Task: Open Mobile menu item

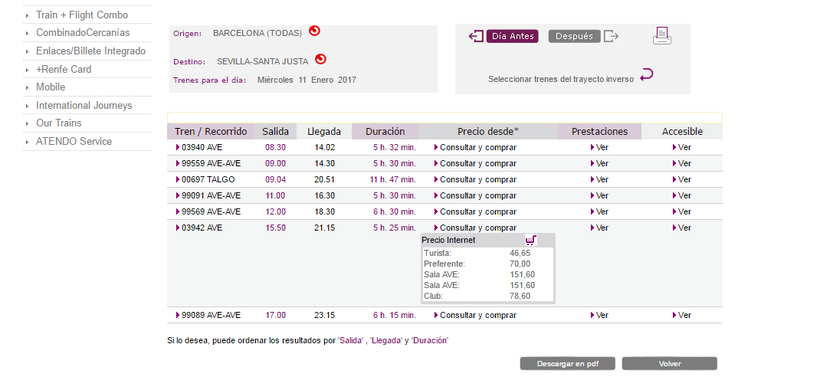Action: [50, 87]
